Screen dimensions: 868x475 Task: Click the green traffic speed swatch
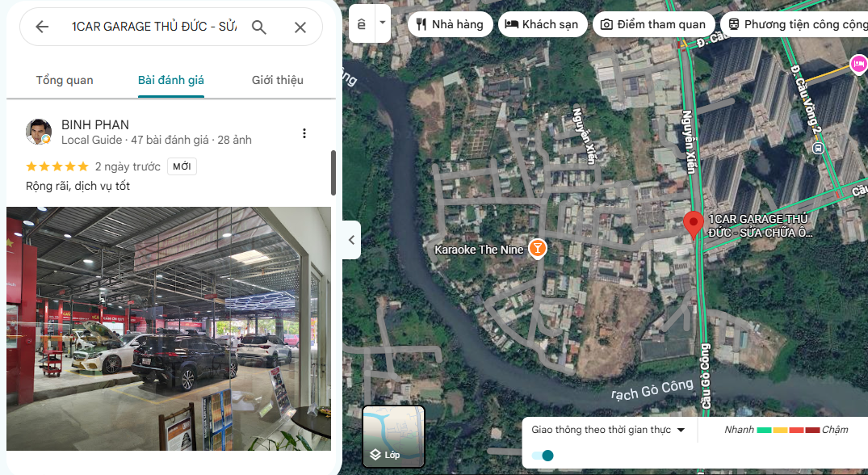765,430
